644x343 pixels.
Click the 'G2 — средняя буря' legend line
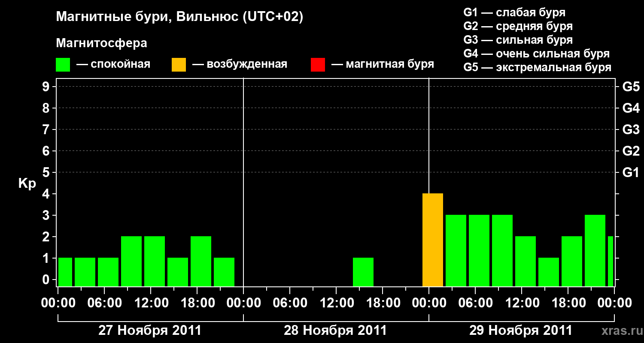tap(518, 26)
